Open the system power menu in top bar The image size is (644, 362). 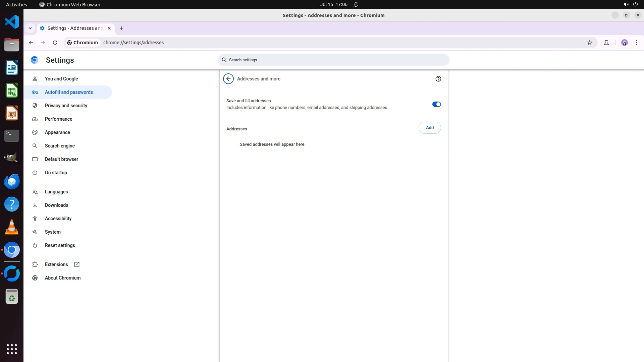click(635, 4)
